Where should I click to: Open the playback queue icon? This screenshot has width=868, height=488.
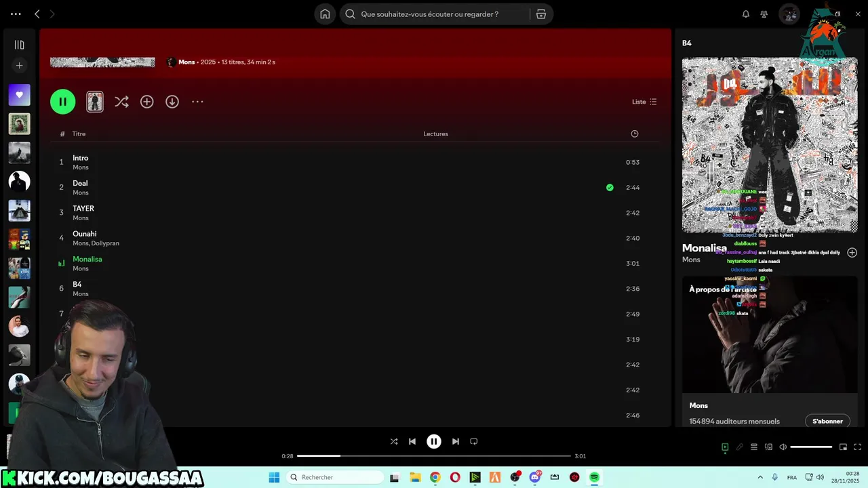(x=754, y=447)
